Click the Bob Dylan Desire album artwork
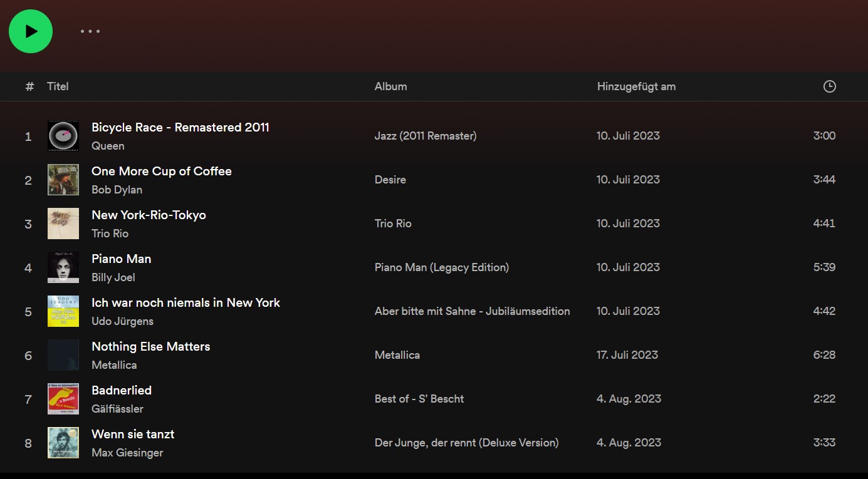Viewport: 868px width, 479px height. click(63, 180)
